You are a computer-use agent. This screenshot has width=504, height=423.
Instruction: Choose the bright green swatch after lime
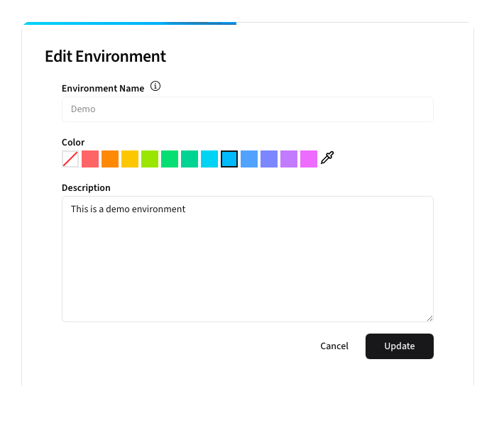click(170, 159)
